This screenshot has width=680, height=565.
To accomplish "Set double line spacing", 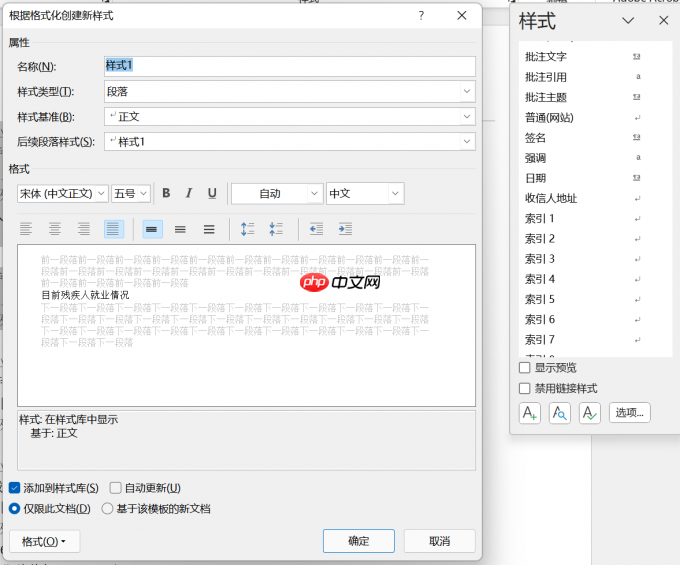I will tap(209, 229).
